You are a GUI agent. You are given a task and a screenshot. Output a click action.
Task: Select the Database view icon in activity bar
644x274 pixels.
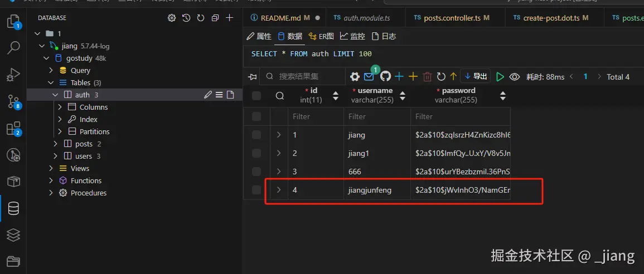pos(13,208)
